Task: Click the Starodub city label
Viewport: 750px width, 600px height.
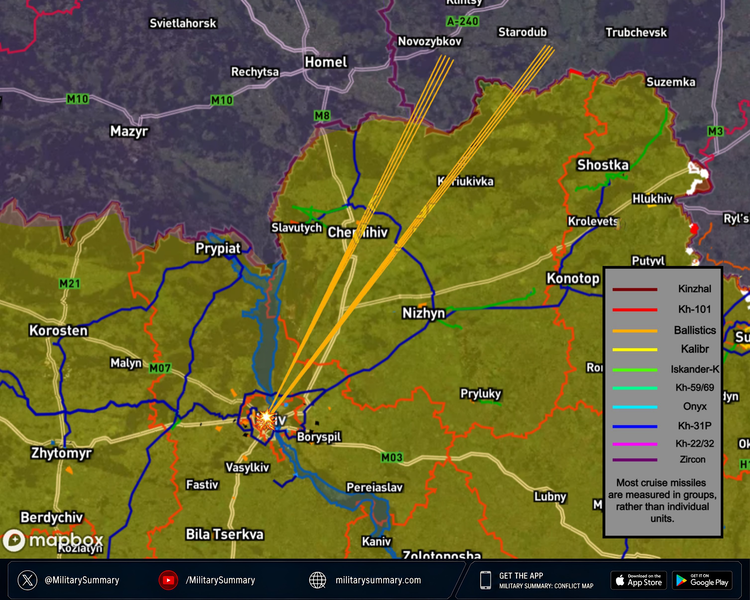Action: pos(522,32)
